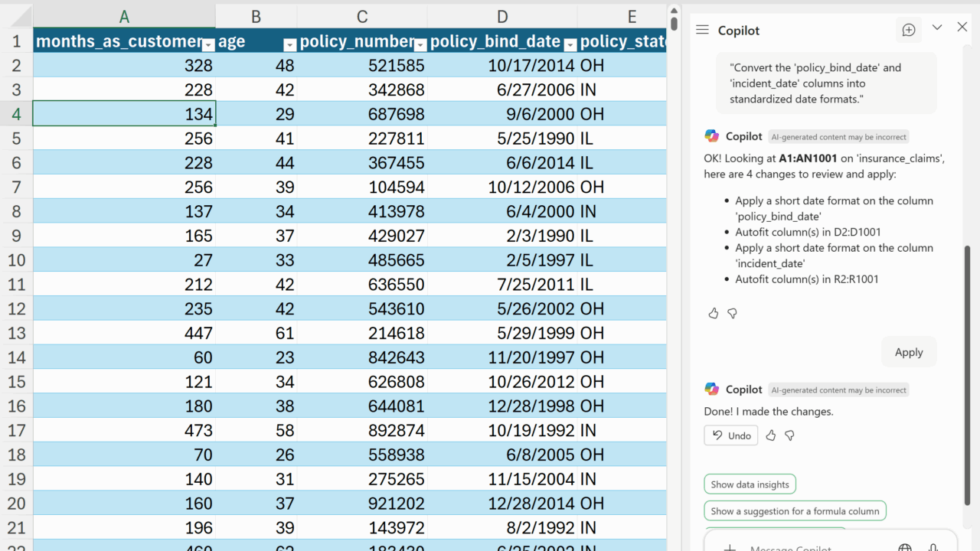The height and width of the screenshot is (551, 980).
Task: Click the globe icon in message box
Action: coord(905,546)
